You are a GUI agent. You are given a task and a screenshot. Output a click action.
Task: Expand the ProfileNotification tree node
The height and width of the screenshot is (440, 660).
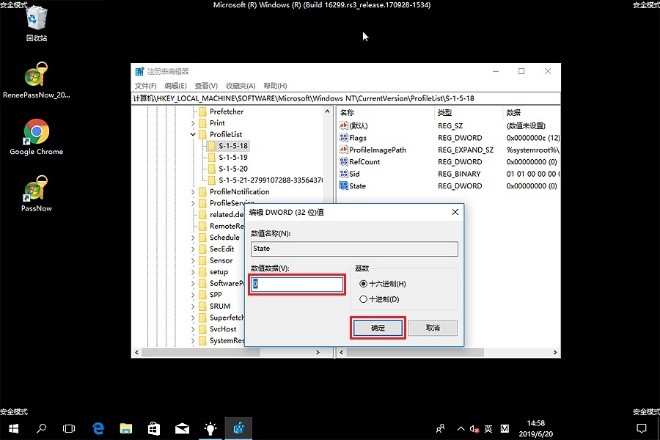tap(193, 192)
